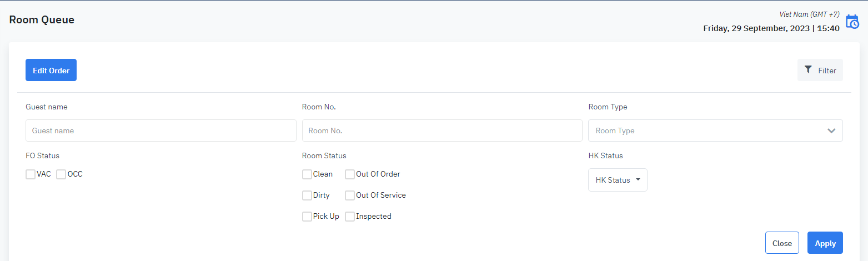Tick the Dirty checkbox
868x261 pixels.
[x=307, y=195]
